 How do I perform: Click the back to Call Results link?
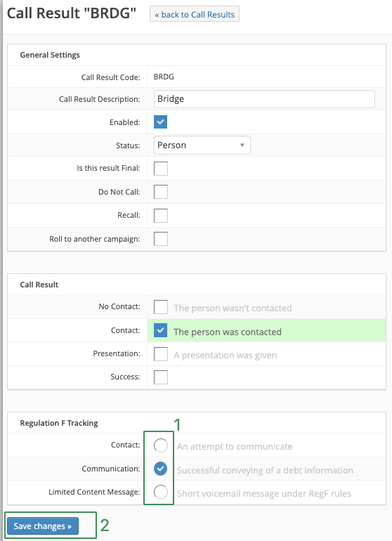coord(195,15)
